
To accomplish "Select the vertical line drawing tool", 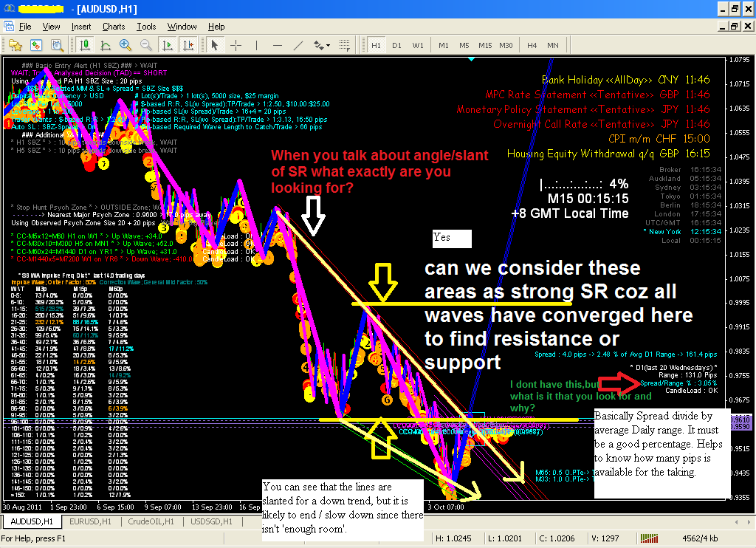I will point(257,45).
